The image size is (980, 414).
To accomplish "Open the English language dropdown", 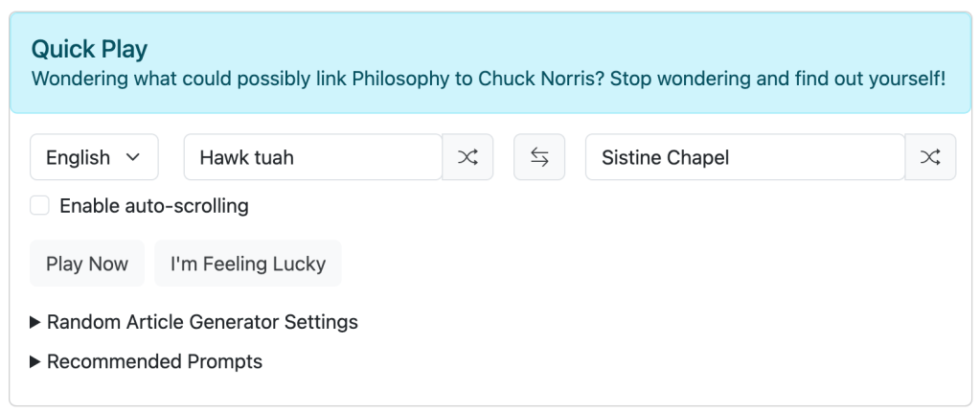I will click(x=94, y=157).
